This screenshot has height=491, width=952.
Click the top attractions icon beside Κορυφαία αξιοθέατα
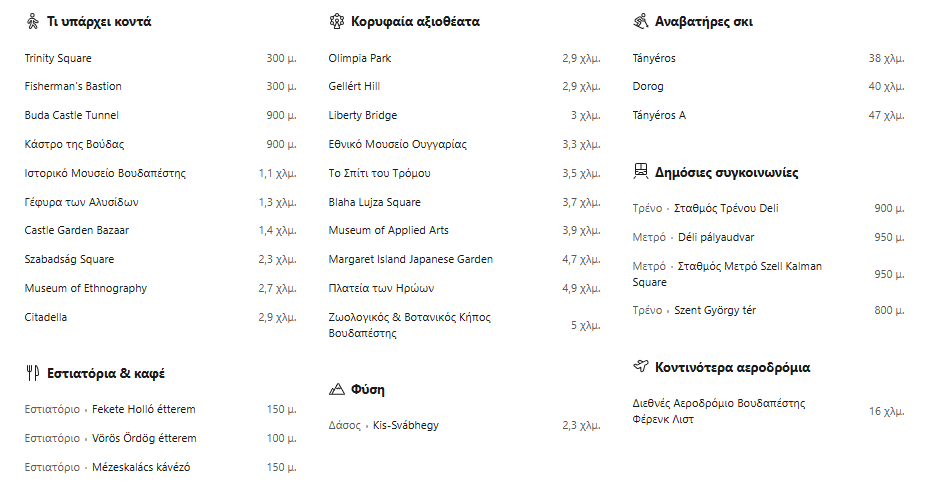coord(336,21)
